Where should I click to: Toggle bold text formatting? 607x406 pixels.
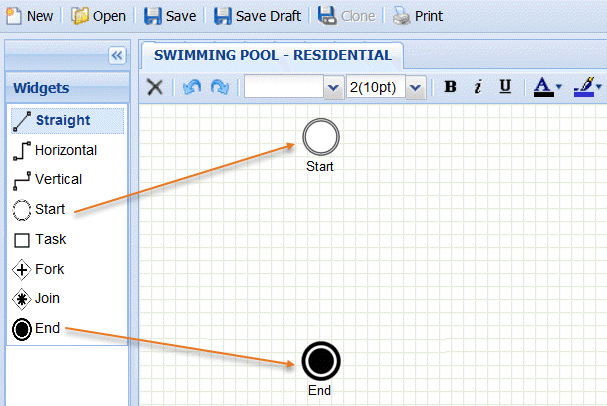[x=450, y=87]
